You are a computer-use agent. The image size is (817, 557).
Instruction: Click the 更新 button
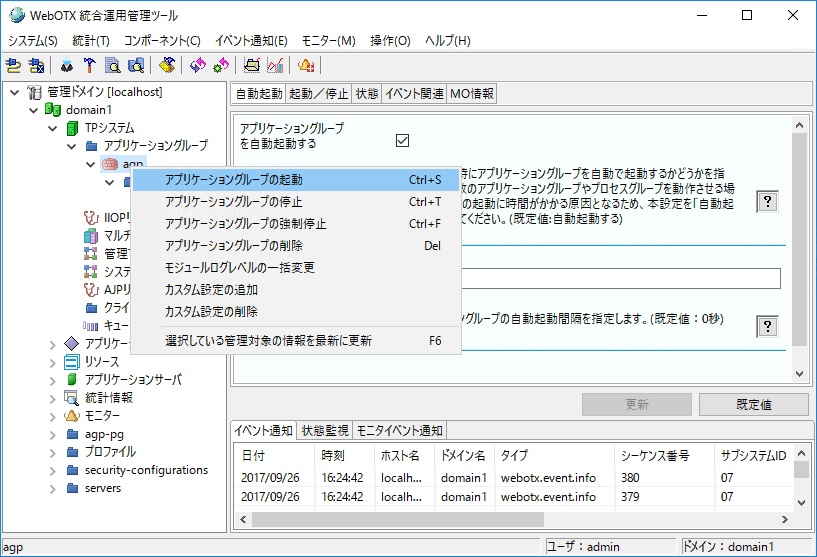tap(637, 404)
